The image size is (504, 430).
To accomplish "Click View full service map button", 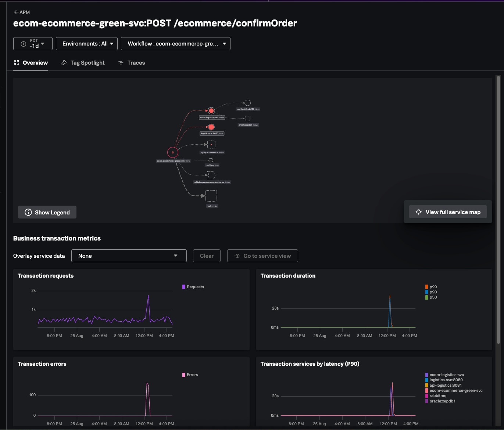I will pyautogui.click(x=448, y=212).
